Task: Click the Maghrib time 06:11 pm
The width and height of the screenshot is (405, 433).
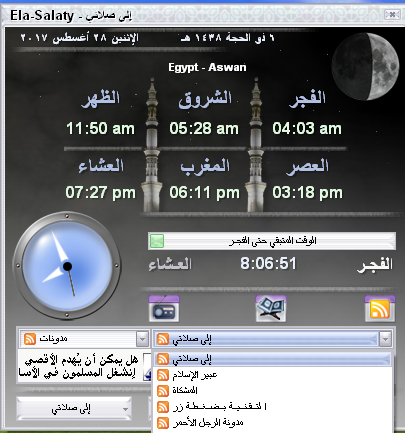Action: click(204, 193)
